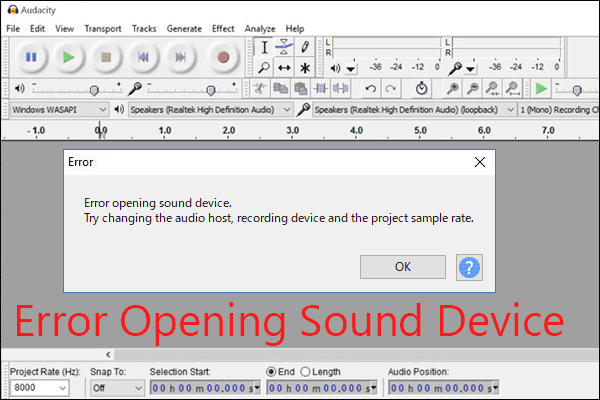Viewport: 600px width, 400px height.
Task: Select the End radio button
Action: tap(271, 372)
